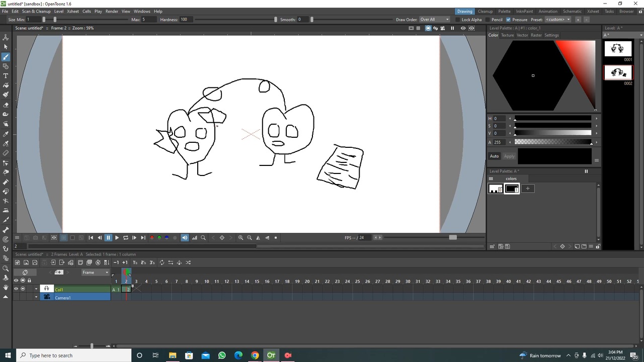Click the Auto button in style editor

coord(494,156)
